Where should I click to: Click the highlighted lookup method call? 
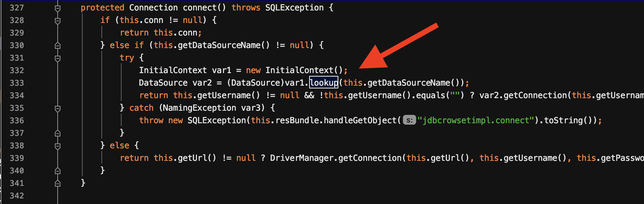(324, 83)
